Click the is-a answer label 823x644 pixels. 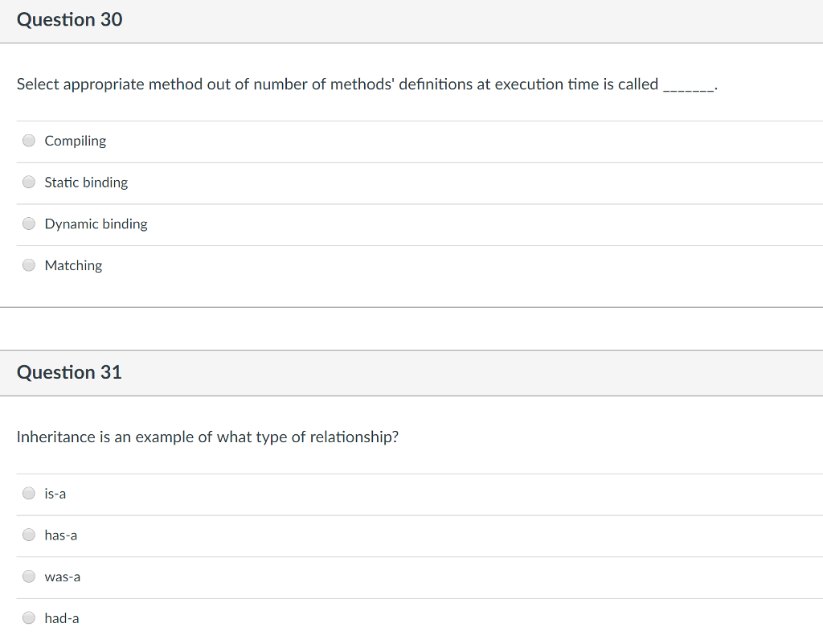[x=54, y=494]
